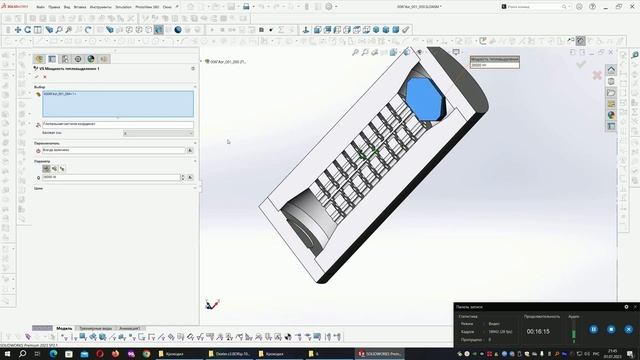The image size is (640, 360).
Task: Open the Custom Properties task pane icon
Action: coord(611,127)
